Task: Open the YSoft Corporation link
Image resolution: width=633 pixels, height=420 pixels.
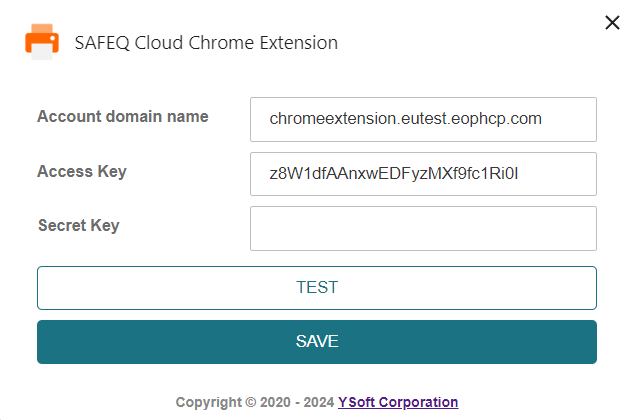Action: [x=398, y=402]
